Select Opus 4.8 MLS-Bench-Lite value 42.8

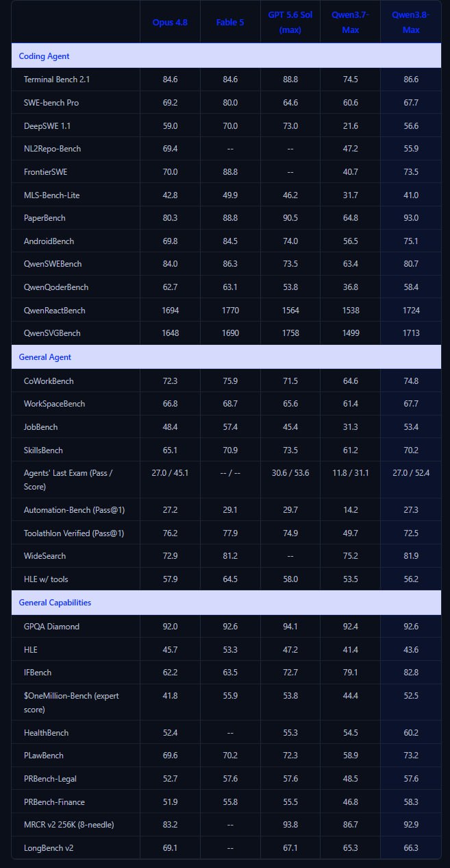170,195
